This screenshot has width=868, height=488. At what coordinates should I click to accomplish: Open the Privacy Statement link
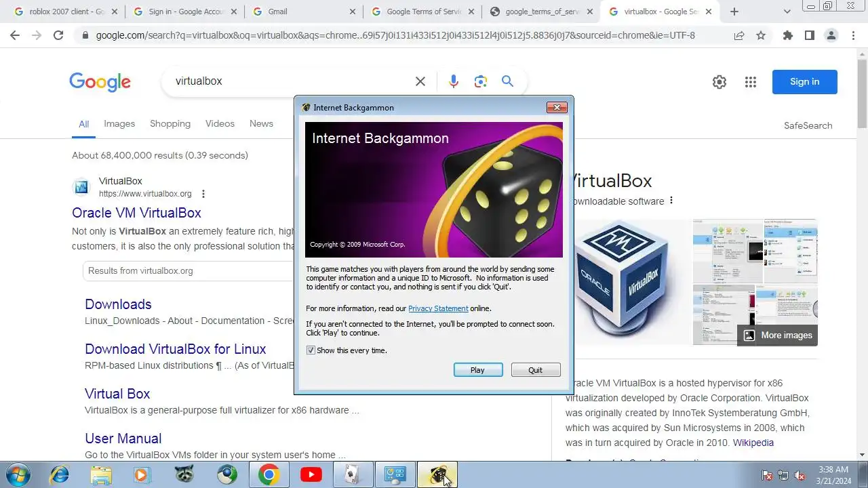pyautogui.click(x=438, y=308)
